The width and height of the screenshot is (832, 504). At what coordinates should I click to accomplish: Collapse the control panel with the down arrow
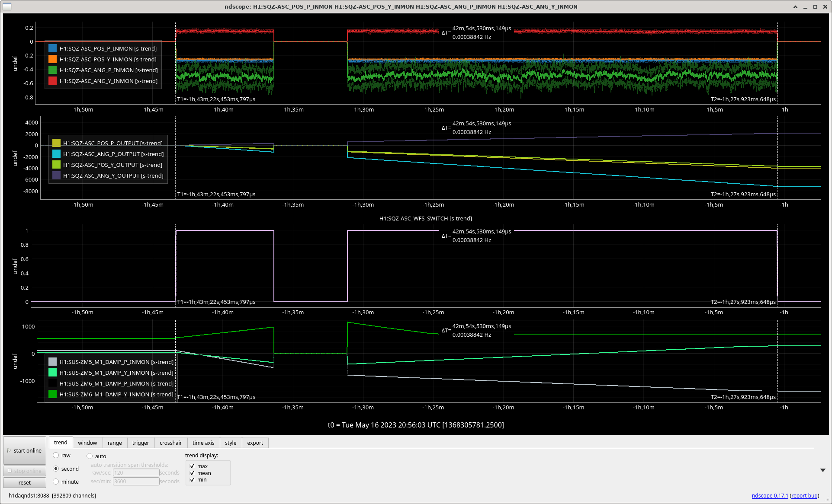click(x=823, y=470)
